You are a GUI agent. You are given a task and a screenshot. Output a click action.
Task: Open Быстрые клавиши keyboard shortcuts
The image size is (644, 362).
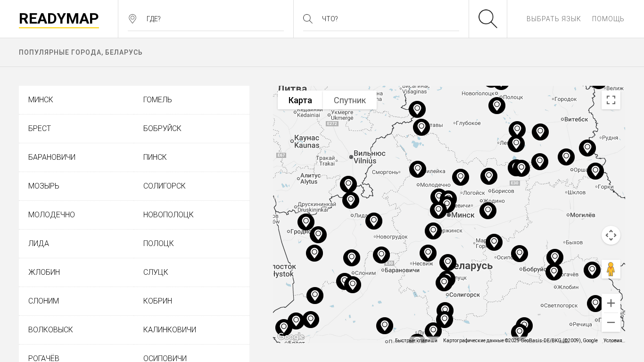pos(416,340)
